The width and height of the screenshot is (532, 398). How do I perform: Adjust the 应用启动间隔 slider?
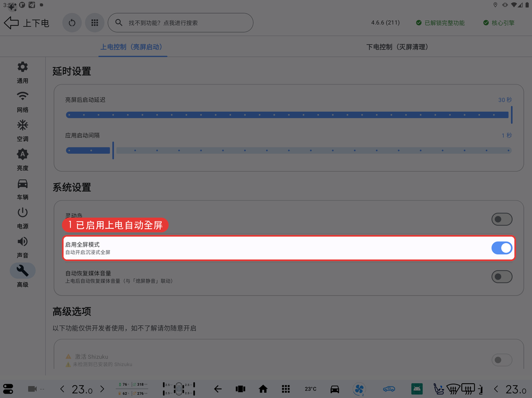[x=289, y=150]
